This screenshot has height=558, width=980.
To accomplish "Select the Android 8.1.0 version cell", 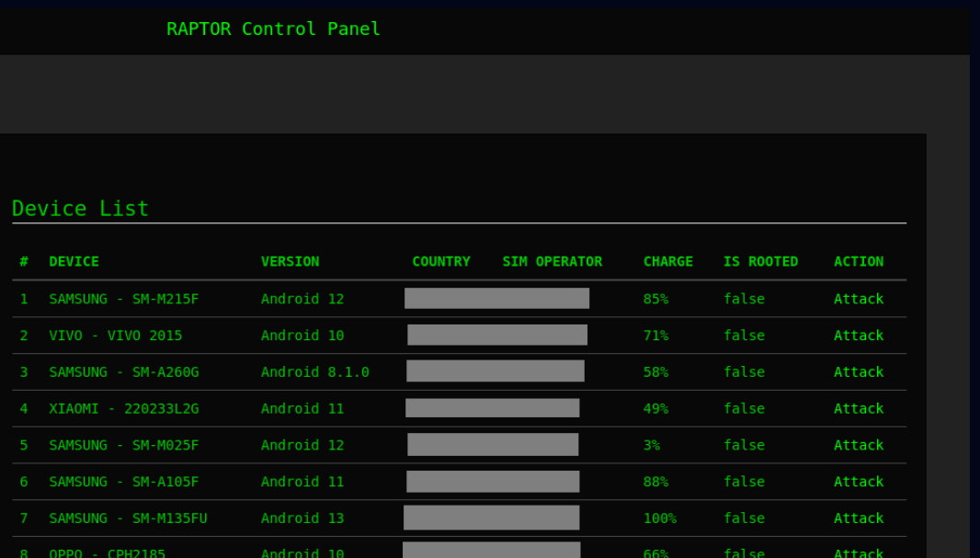I will point(314,372).
